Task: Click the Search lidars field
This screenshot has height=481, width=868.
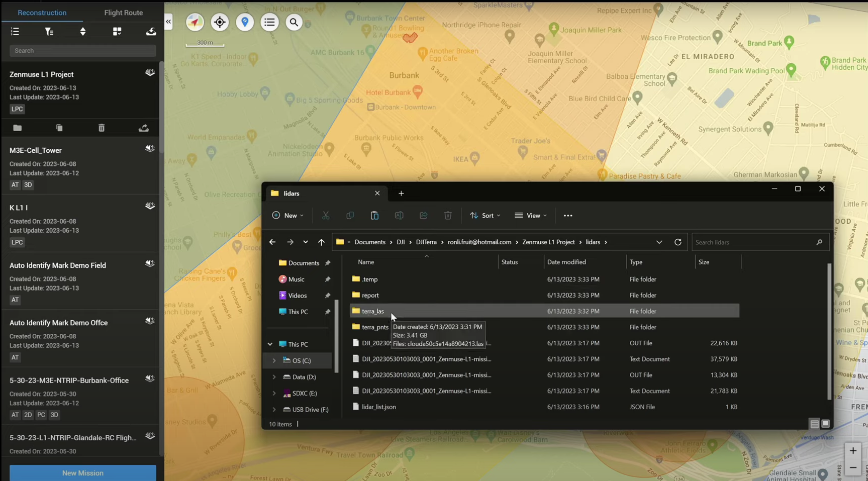Action: click(760, 242)
